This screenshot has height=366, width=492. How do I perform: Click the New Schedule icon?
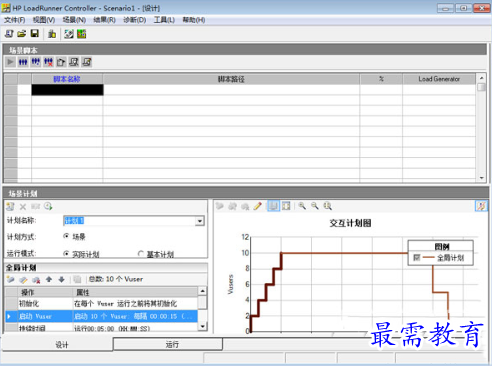(10, 207)
